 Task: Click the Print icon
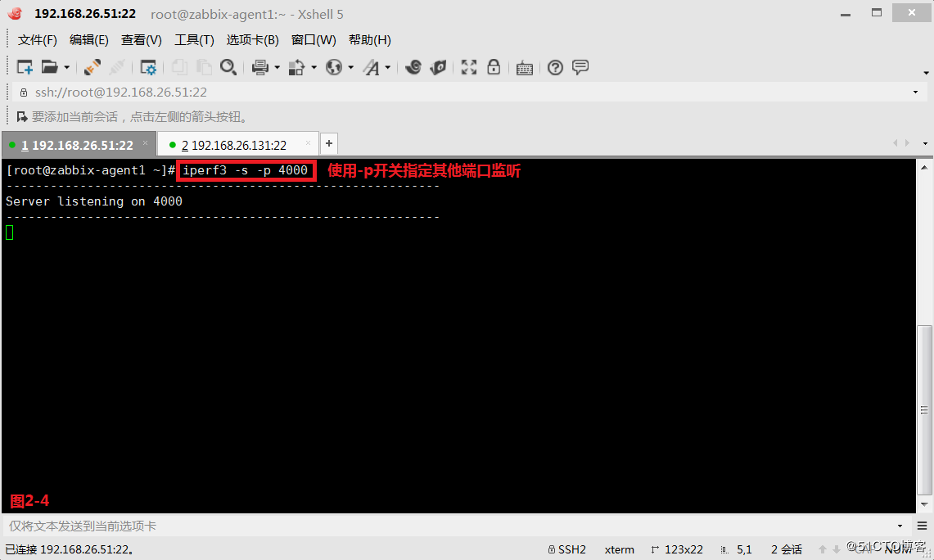coord(260,67)
